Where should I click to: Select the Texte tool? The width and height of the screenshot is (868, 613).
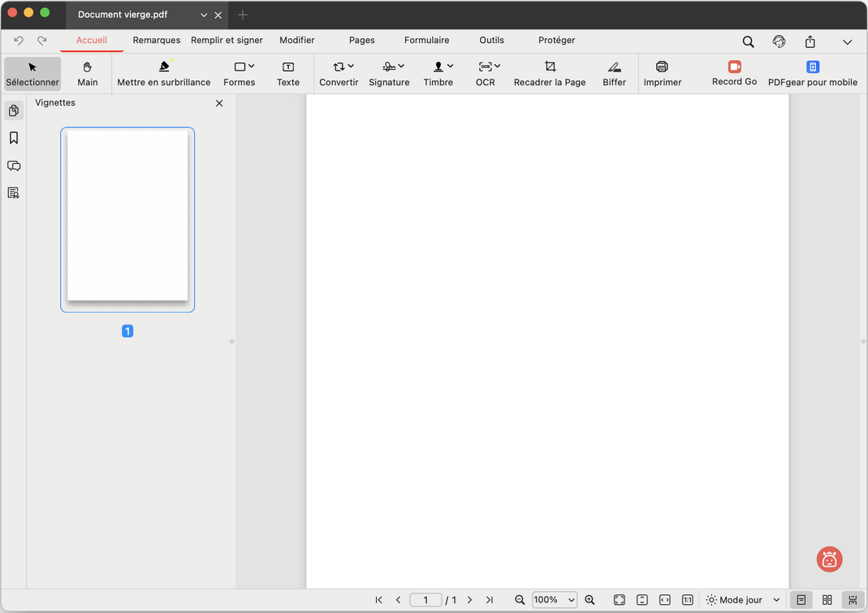pyautogui.click(x=288, y=73)
